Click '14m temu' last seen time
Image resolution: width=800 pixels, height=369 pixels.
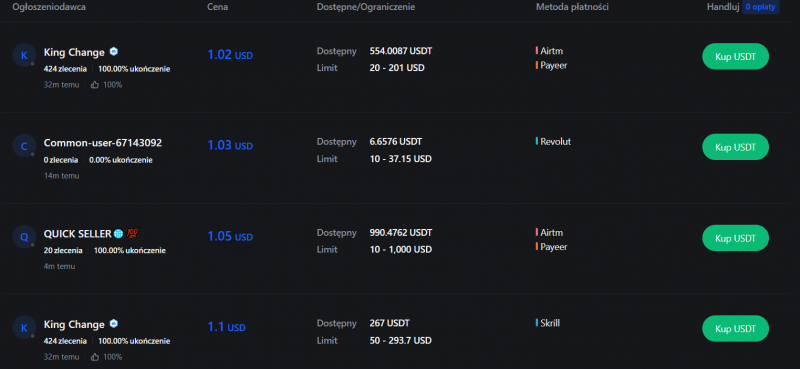pos(61,176)
